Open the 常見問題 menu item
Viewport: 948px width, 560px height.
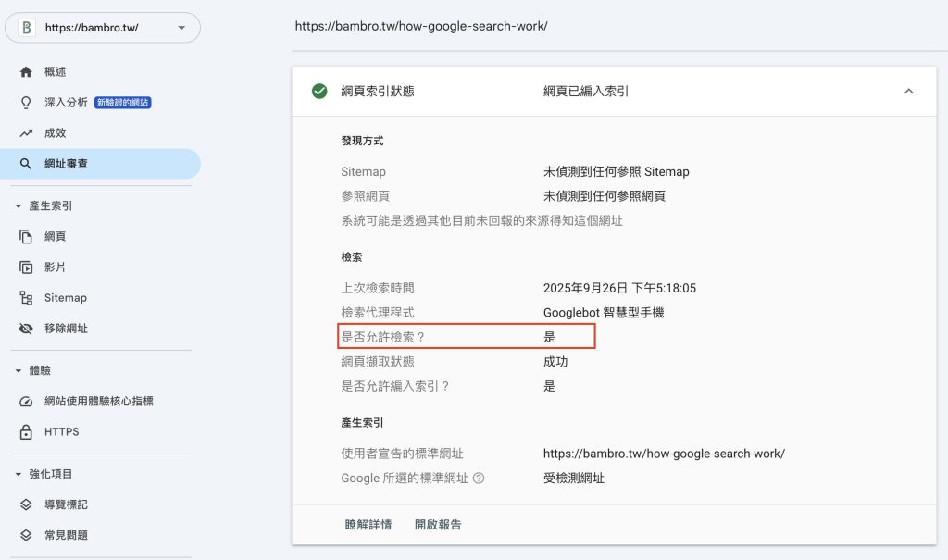tap(66, 536)
